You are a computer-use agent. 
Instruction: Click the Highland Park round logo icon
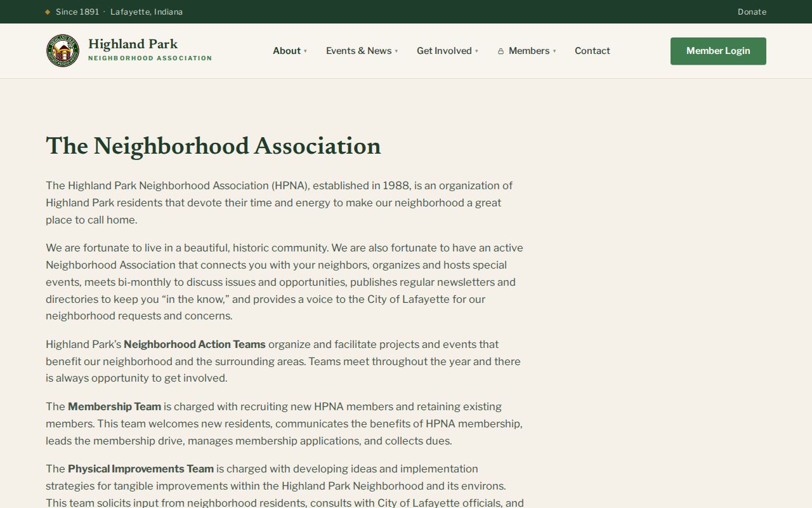(x=63, y=51)
